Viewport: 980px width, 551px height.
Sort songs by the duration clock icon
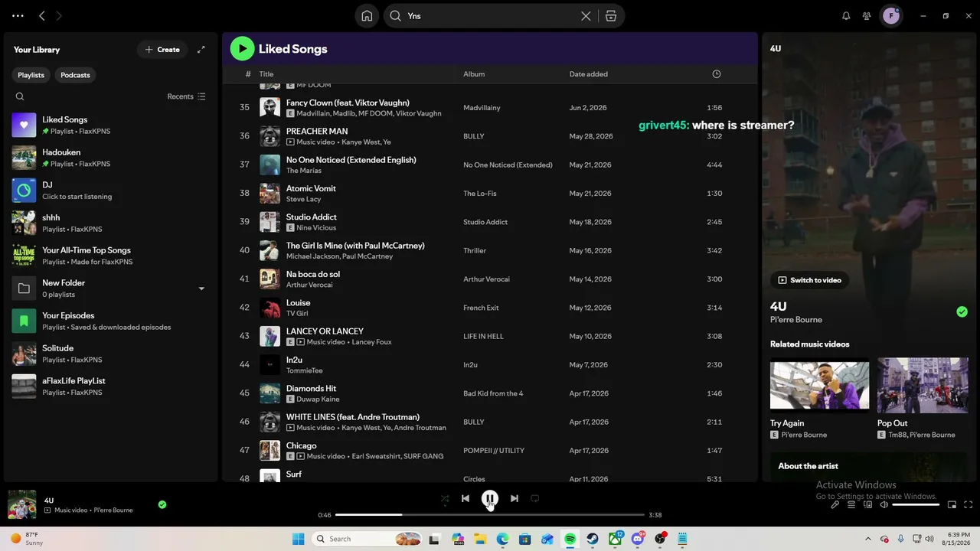pyautogui.click(x=717, y=74)
